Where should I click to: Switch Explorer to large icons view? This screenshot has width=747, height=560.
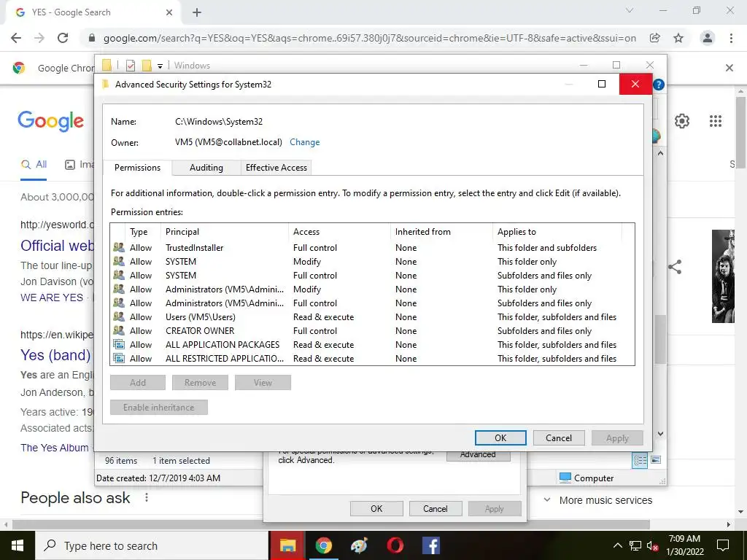tap(656, 460)
